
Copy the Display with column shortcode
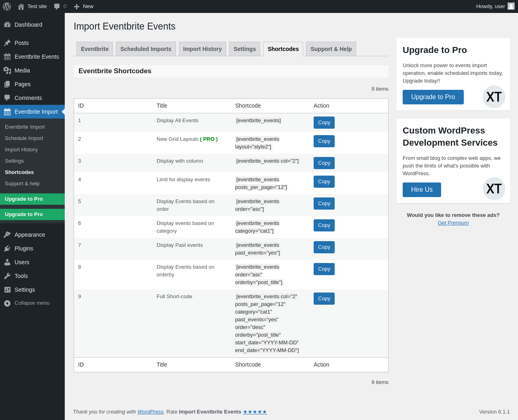point(324,163)
